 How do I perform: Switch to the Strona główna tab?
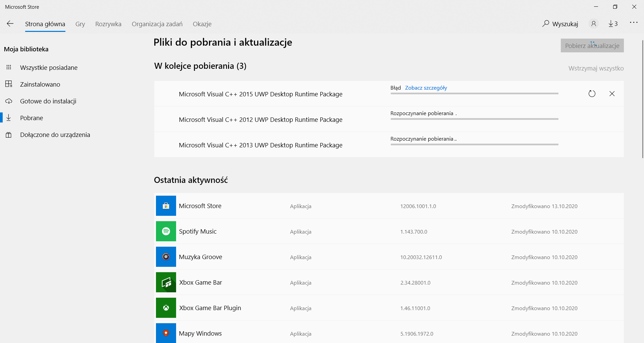[45, 24]
